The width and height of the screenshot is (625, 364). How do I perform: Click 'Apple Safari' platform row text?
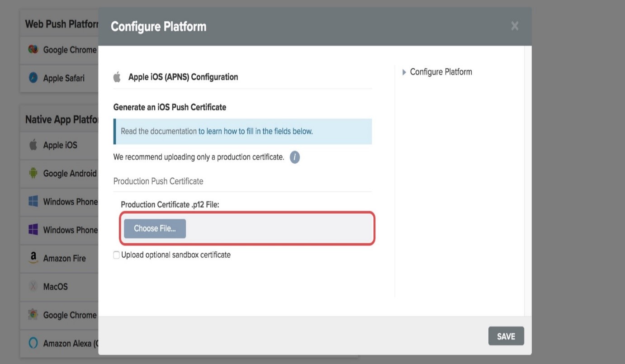(64, 78)
